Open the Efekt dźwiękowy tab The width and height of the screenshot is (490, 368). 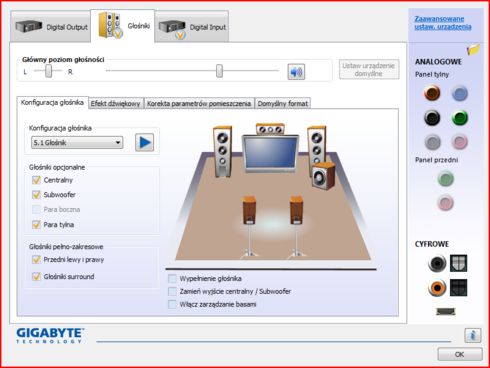click(x=116, y=103)
